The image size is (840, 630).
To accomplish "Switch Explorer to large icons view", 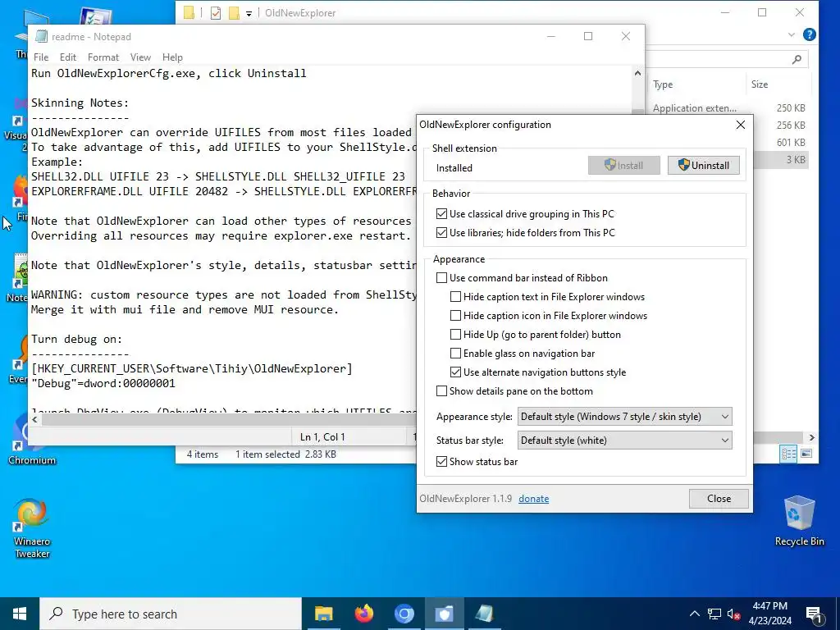I will [x=806, y=454].
